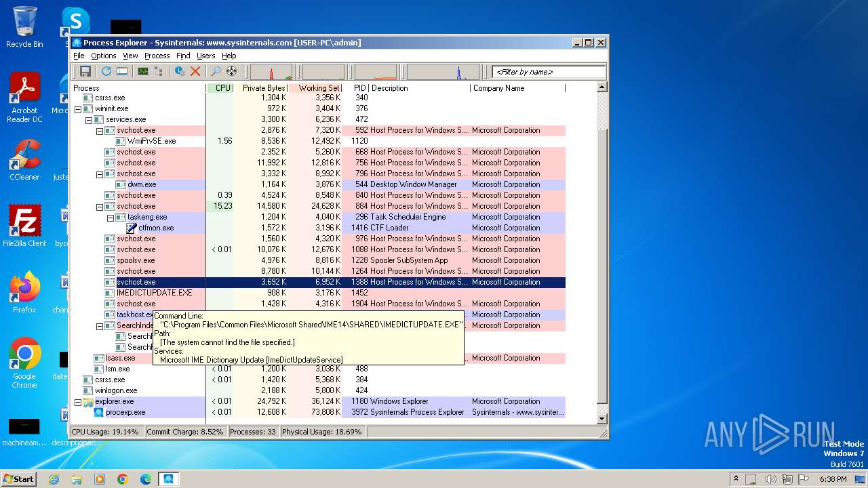Open the Process menu
Image resolution: width=868 pixels, height=488 pixels.
[157, 56]
